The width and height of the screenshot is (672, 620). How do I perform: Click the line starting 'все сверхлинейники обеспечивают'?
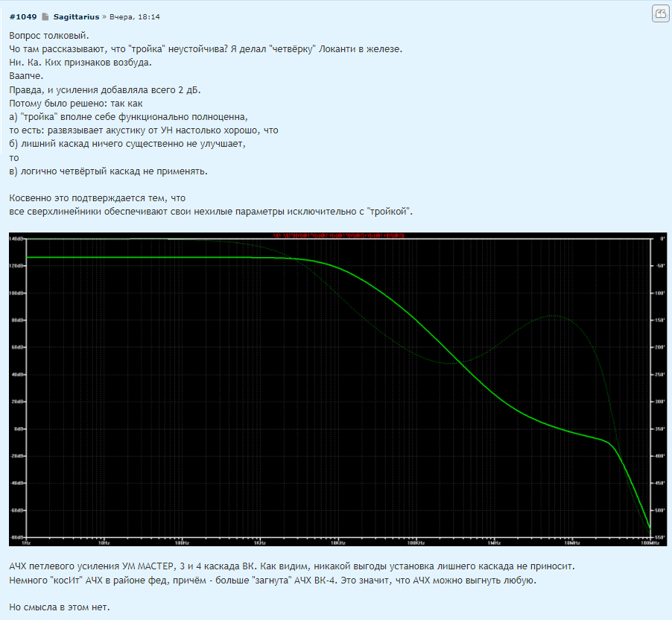tap(210, 212)
